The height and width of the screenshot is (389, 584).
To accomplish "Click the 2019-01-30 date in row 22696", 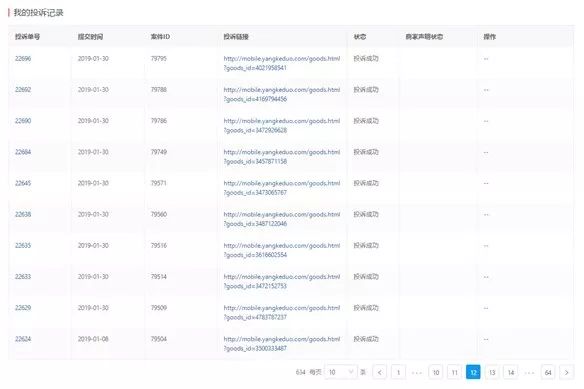I will click(93, 58).
